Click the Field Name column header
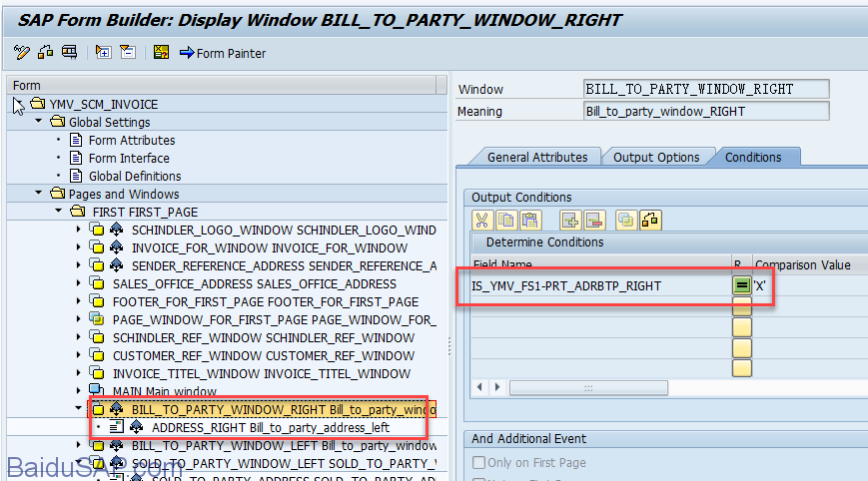Image resolution: width=868 pixels, height=481 pixels. click(x=601, y=264)
